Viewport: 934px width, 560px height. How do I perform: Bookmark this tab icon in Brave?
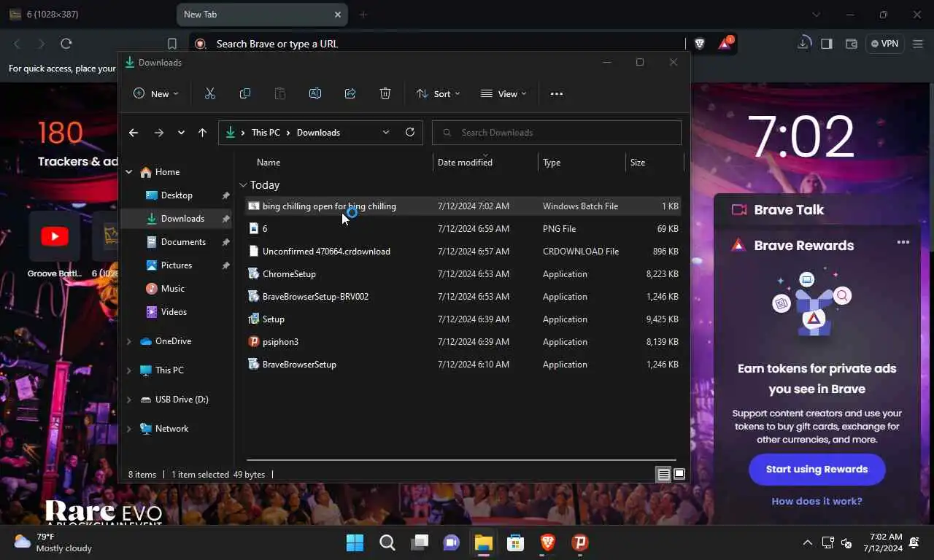coord(172,44)
